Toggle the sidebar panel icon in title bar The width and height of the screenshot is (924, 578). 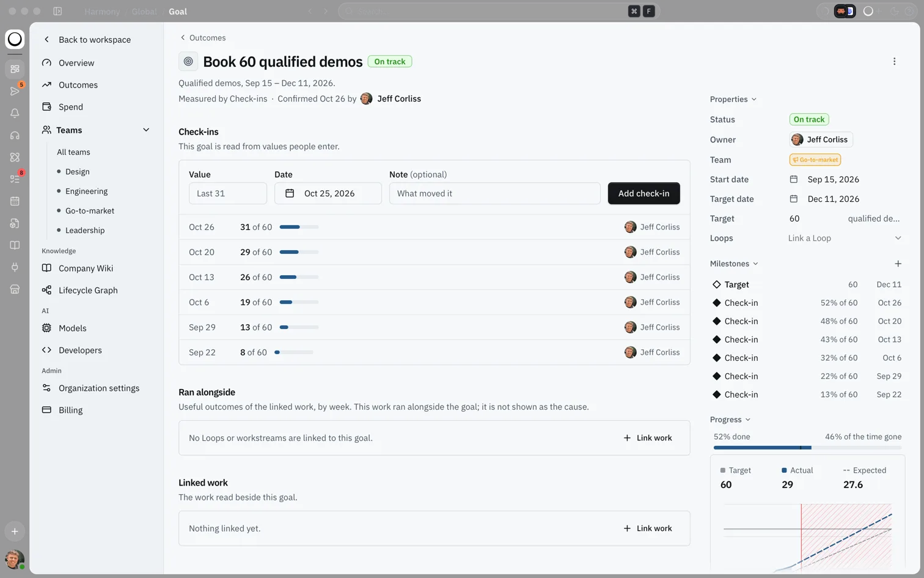pos(57,11)
